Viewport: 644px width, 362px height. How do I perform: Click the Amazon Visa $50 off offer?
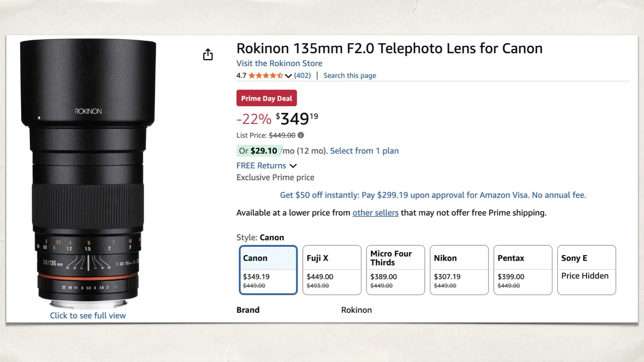[433, 195]
